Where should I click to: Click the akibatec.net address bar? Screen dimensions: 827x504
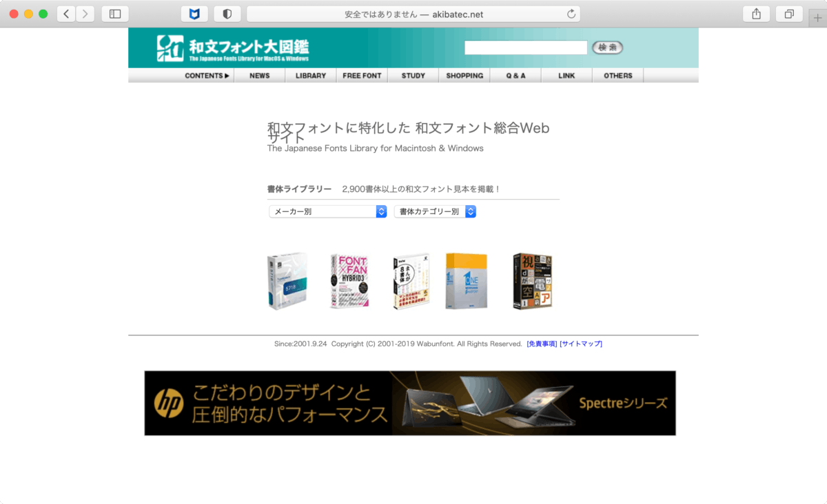pos(413,14)
